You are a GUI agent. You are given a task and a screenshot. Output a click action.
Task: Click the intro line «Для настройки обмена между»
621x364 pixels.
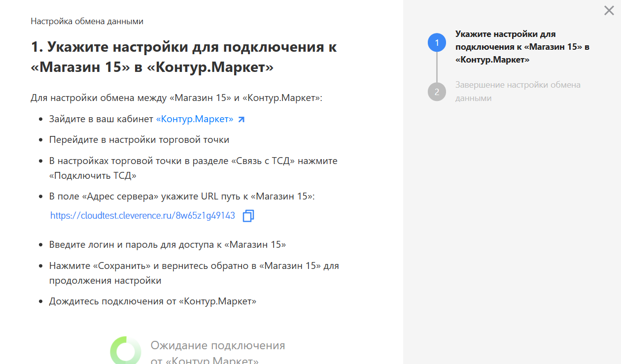pos(176,98)
